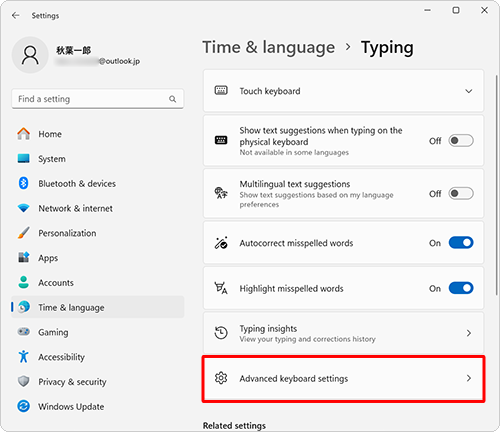Turn off Highlight misspelled words switch
This screenshot has width=500, height=432.
click(461, 288)
